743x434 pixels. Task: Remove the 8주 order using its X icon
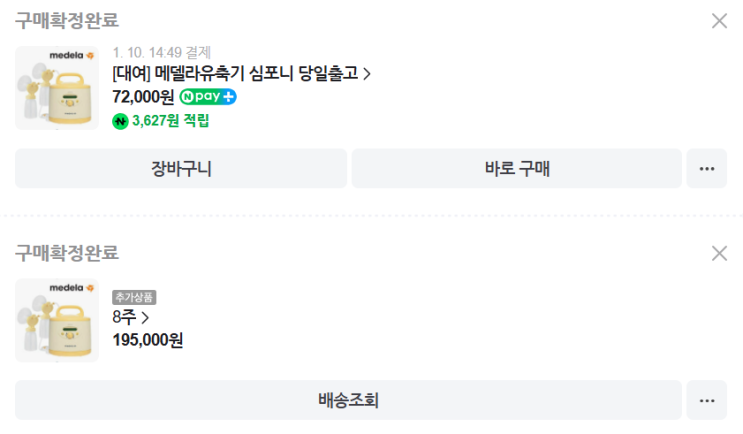coord(719,253)
